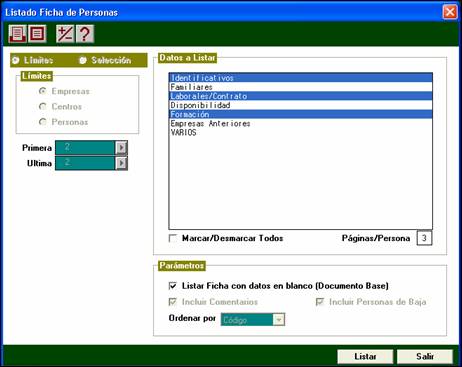
Task: Open the plus/minus calculator icon
Action: click(65, 34)
